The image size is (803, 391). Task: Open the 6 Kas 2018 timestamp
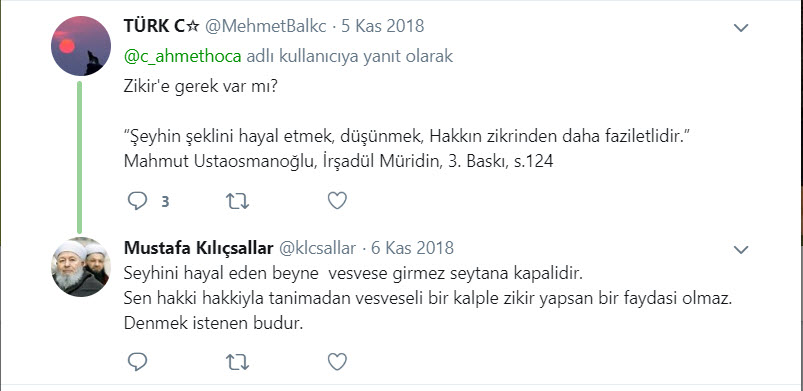pos(412,249)
